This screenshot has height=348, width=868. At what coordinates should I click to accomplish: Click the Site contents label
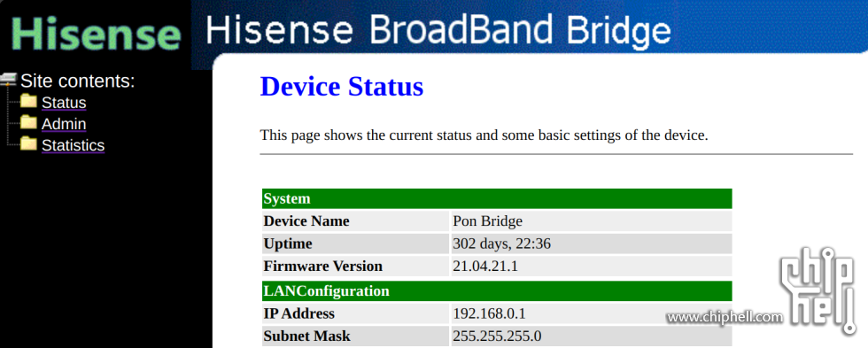[x=78, y=81]
